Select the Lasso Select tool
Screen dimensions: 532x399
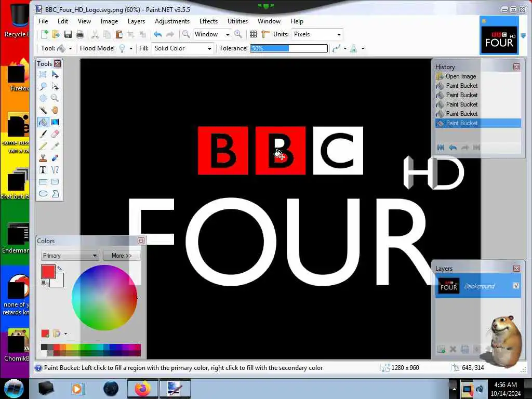coord(43,87)
